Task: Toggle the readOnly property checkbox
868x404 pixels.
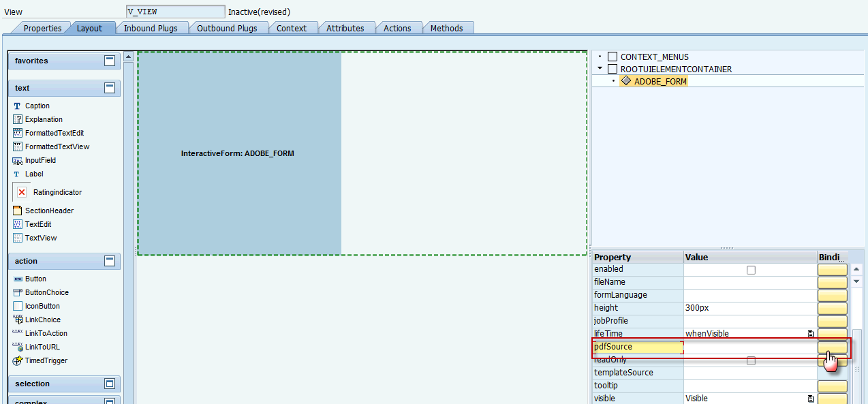Action: (x=750, y=360)
